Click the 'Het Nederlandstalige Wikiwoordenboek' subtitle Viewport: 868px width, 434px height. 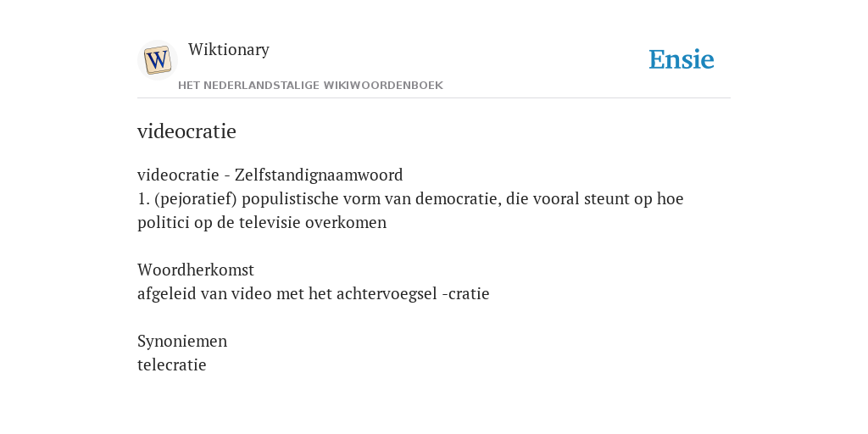tap(310, 86)
